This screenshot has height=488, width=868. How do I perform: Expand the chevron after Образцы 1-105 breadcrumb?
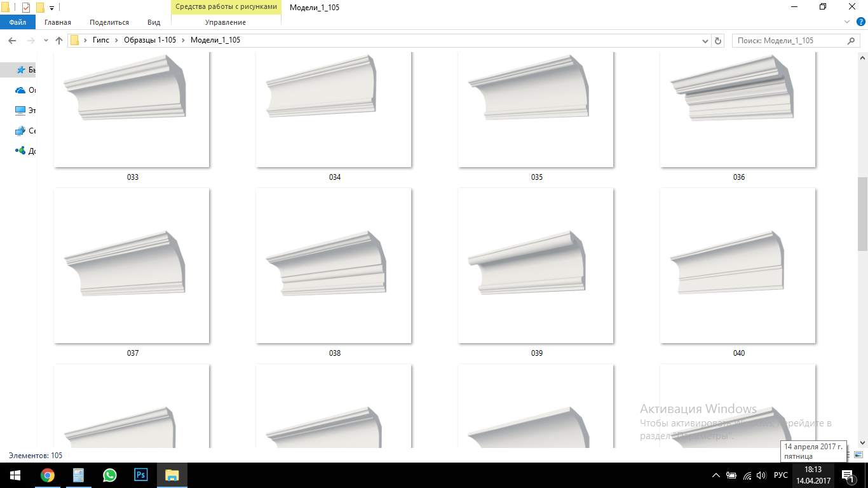click(x=183, y=40)
